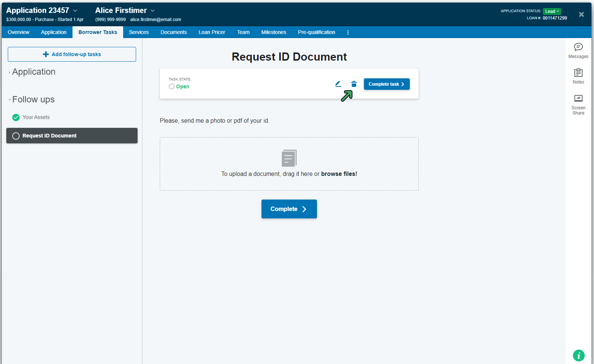Click the green check beside Your Assets
The height and width of the screenshot is (364, 594).
[16, 118]
